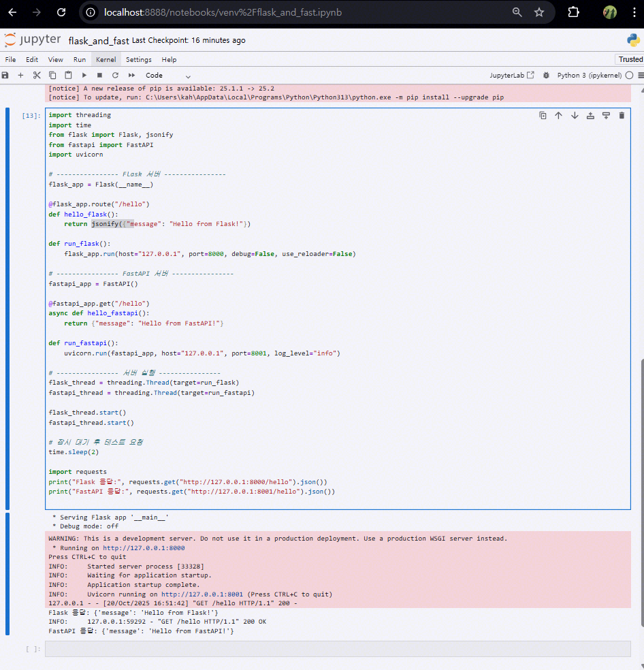The image size is (644, 670).
Task: Click the empty cell's [ ]: prompt
Action: pyautogui.click(x=33, y=649)
